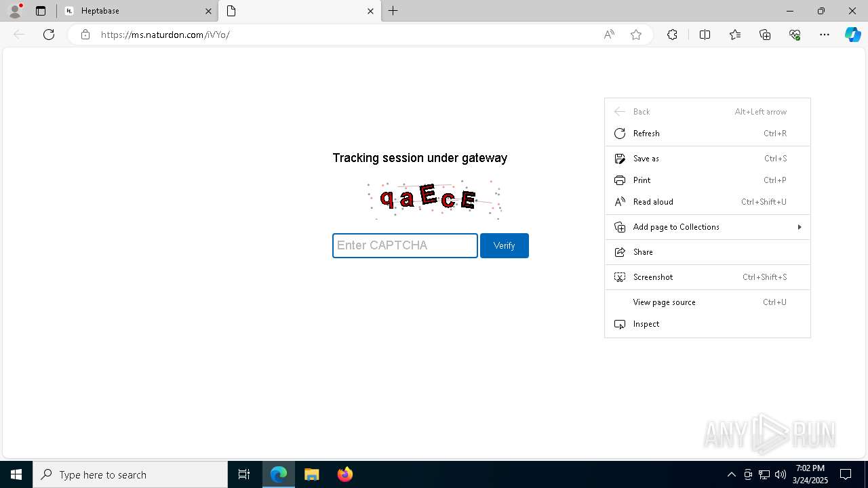Toggle Split screen view
This screenshot has height=488, width=868.
click(x=705, y=35)
